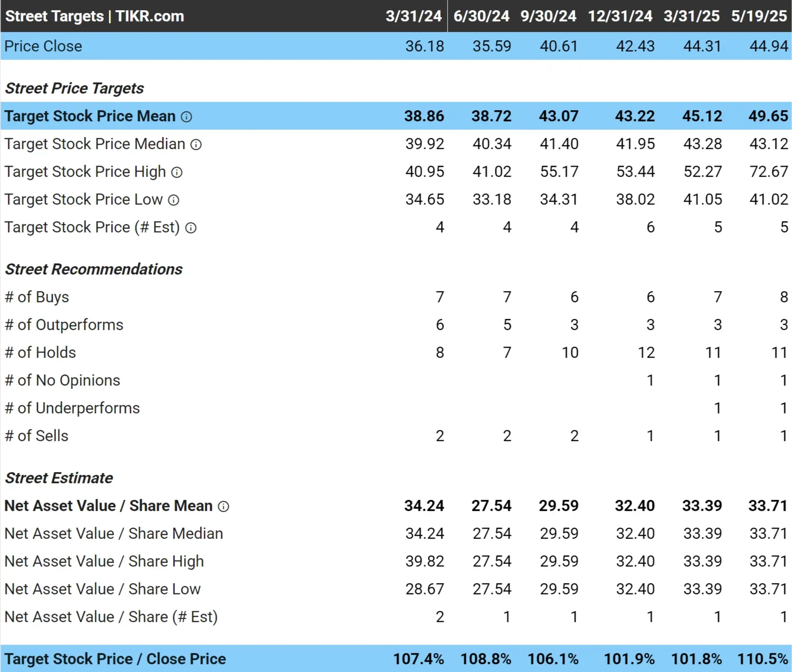792x672 pixels.
Task: Click Target / Close Price value 110.5%
Action: (763, 659)
